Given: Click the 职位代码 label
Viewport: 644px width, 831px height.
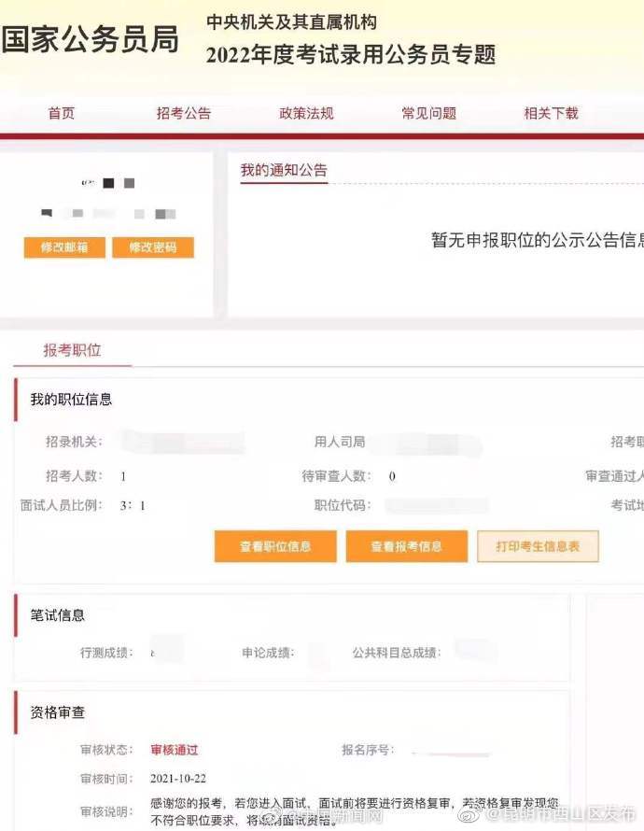Looking at the screenshot, I should pyautogui.click(x=343, y=505).
